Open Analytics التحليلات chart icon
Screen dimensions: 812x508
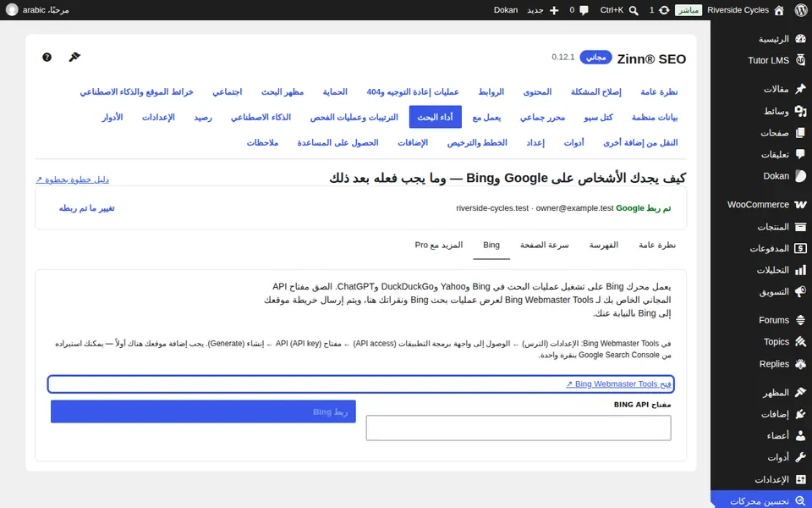coord(801,269)
